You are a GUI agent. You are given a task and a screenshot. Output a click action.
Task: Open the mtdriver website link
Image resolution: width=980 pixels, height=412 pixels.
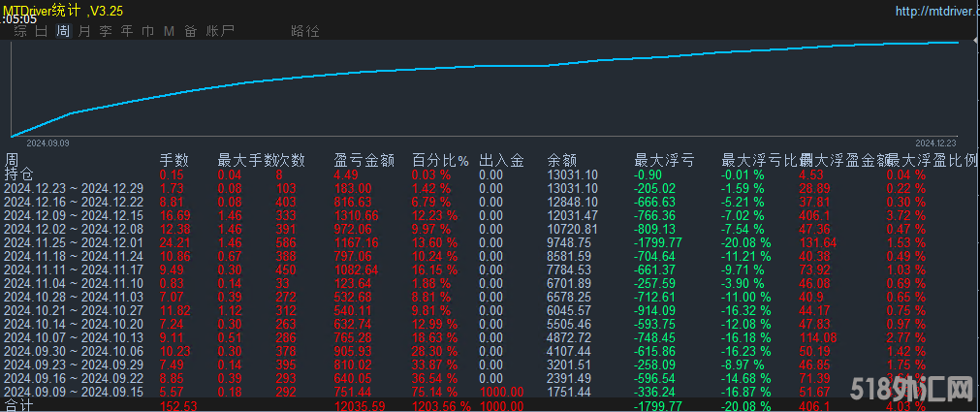pyautogui.click(x=937, y=11)
